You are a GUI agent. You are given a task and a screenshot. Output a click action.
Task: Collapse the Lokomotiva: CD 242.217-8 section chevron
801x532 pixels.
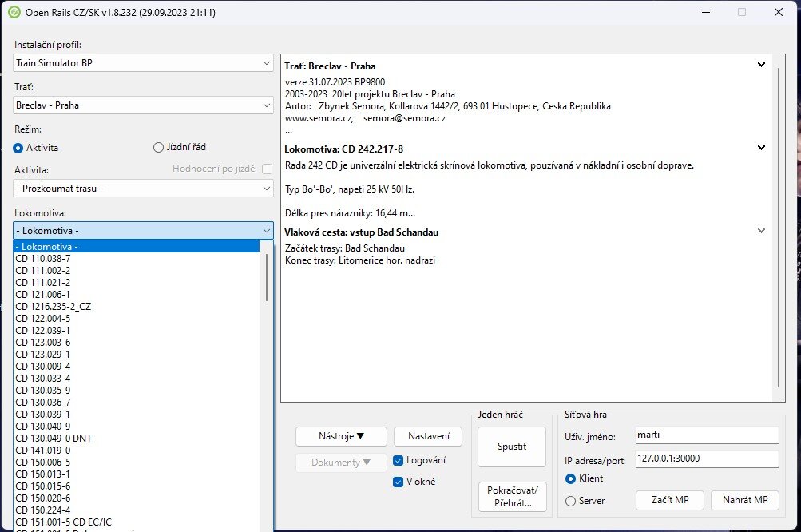[x=761, y=147]
